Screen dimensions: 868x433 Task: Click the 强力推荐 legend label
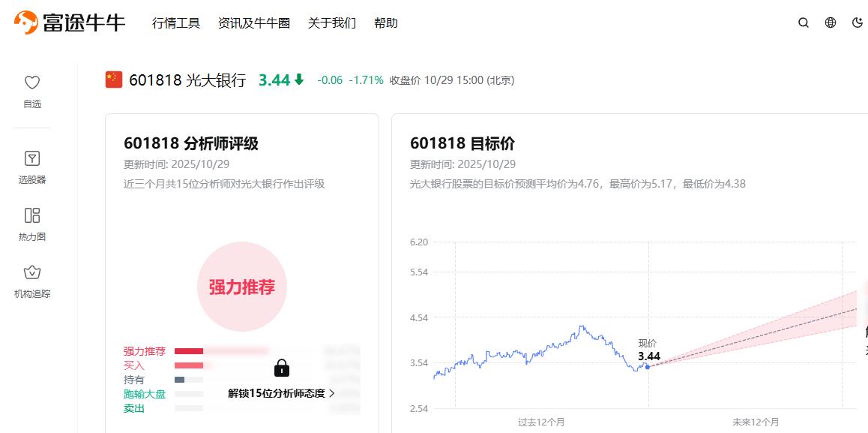[145, 351]
